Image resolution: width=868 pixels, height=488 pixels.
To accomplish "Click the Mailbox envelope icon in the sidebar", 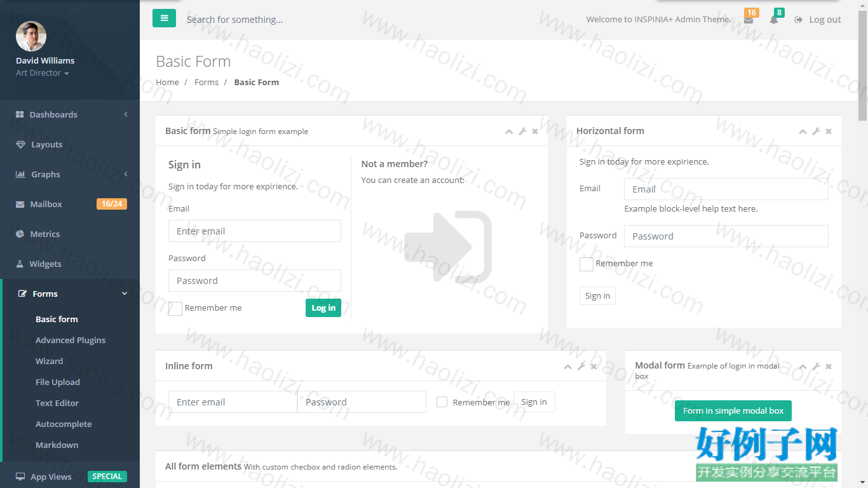I will 20,204.
